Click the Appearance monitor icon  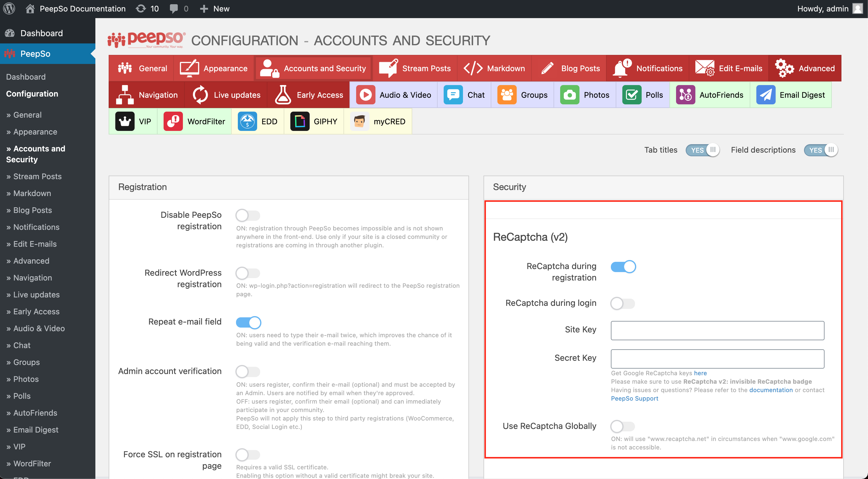click(x=189, y=68)
